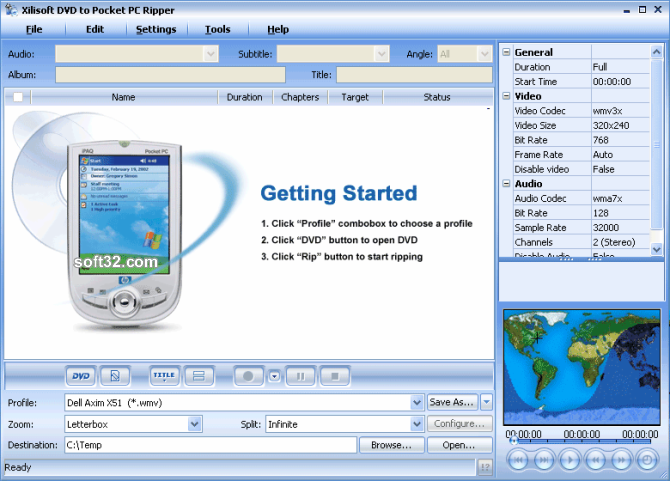Click the Frame Rate Auto value

coord(620,154)
